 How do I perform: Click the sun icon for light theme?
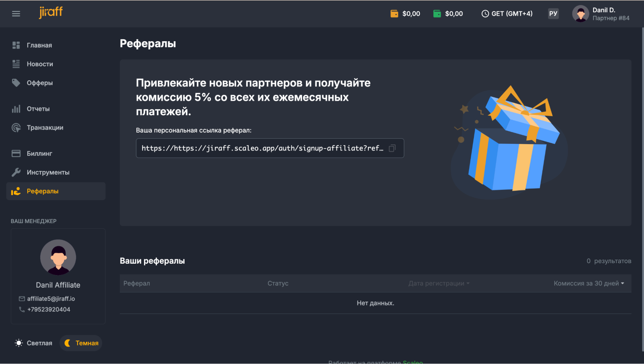click(19, 343)
